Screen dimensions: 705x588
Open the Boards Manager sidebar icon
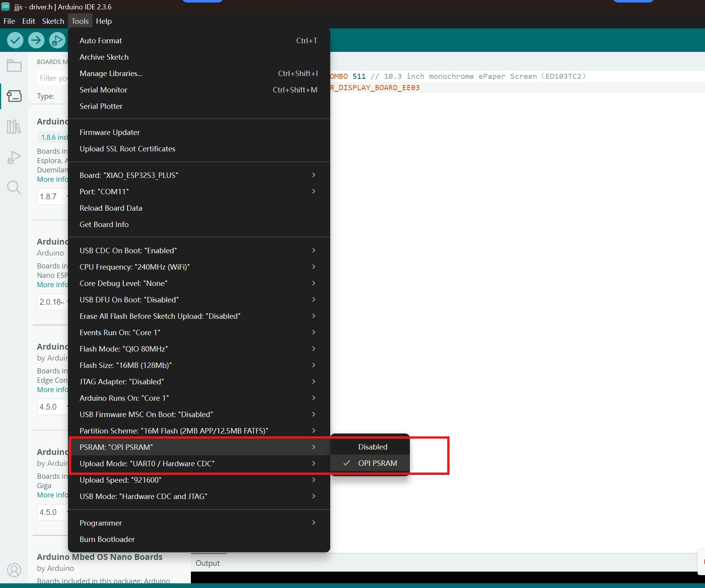(x=14, y=96)
